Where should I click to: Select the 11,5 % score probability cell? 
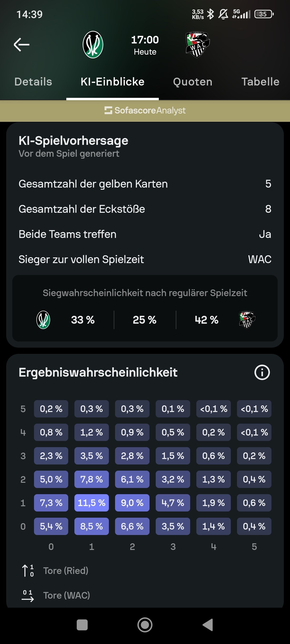pos(92,503)
